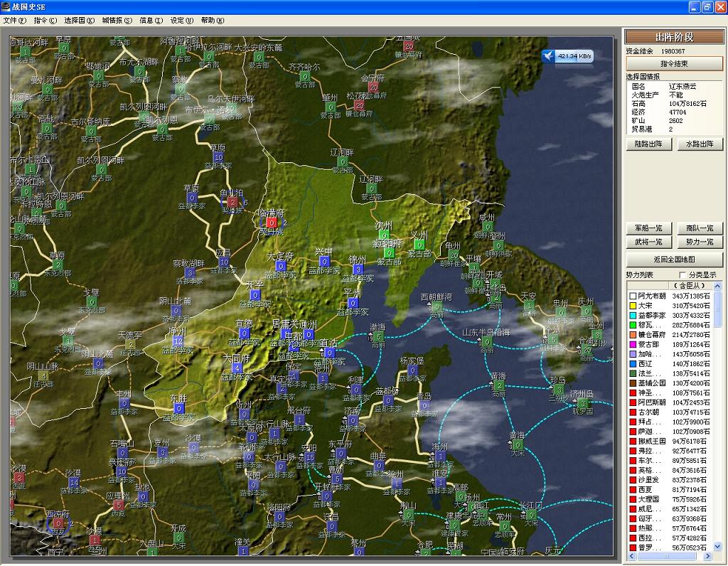Screen dimensions: 728x566
Task: Enable the 分类显示 checkbox
Action: (684, 275)
